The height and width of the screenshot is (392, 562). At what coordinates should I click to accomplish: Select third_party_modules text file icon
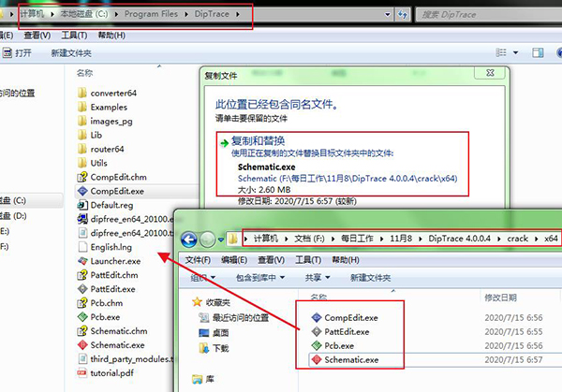coord(82,358)
